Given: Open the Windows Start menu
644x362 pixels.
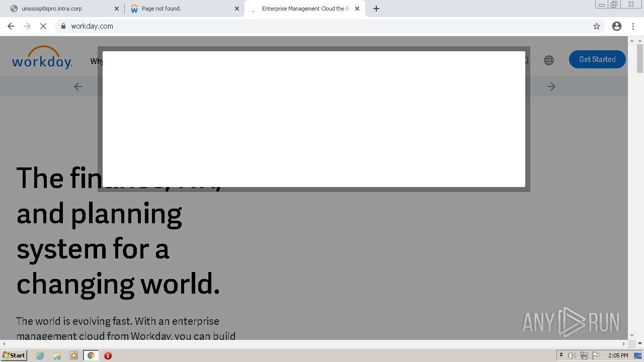Looking at the screenshot, I should [14, 355].
